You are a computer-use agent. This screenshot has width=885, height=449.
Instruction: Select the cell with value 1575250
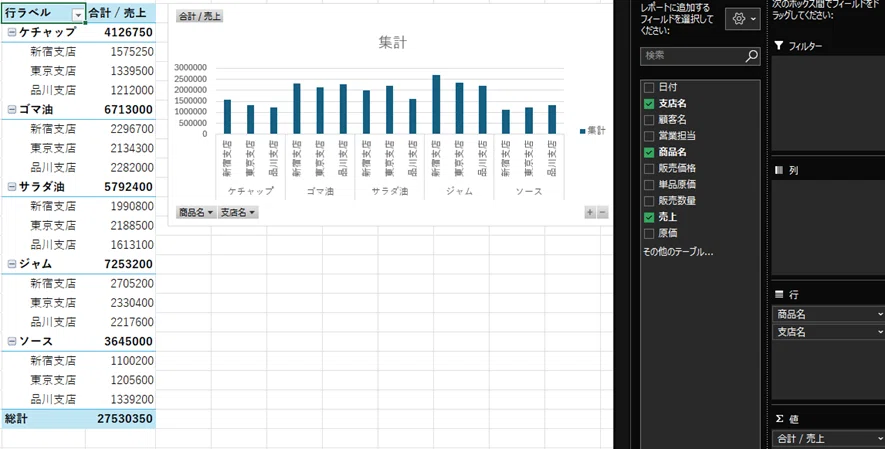tap(121, 52)
